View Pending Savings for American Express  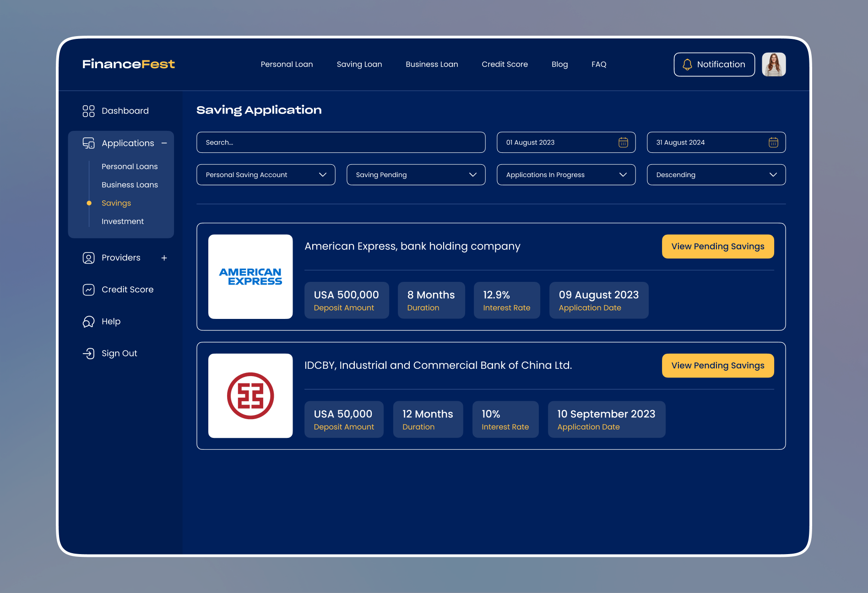click(x=718, y=247)
